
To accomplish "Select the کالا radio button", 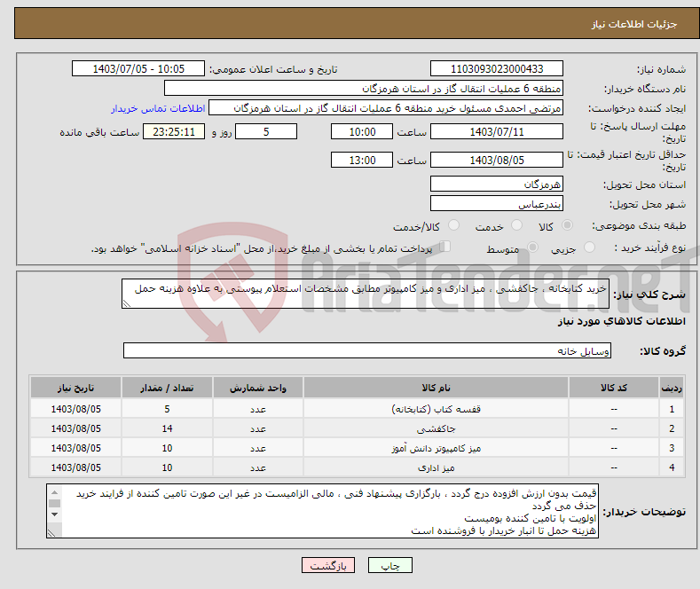I will (x=567, y=225).
